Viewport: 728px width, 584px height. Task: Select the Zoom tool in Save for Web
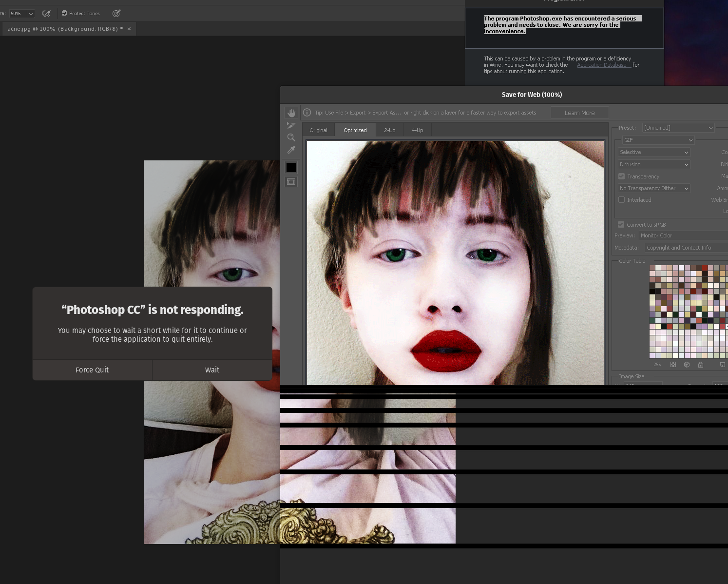(x=291, y=137)
